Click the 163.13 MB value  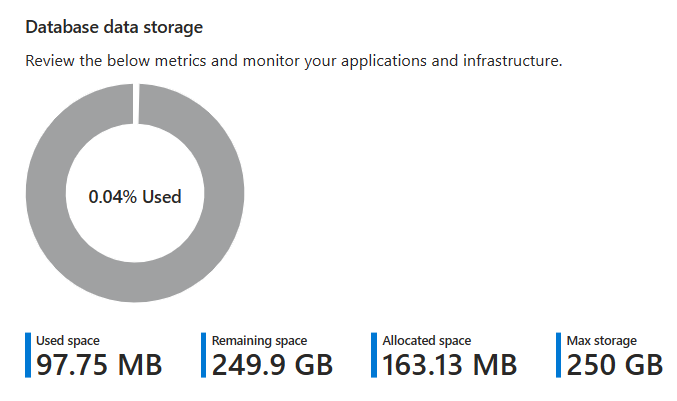tap(449, 365)
